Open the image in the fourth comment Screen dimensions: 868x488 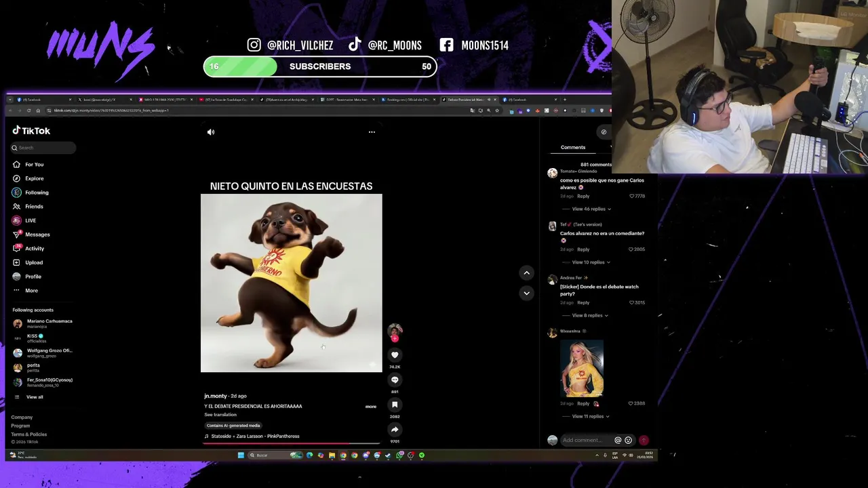(x=582, y=368)
